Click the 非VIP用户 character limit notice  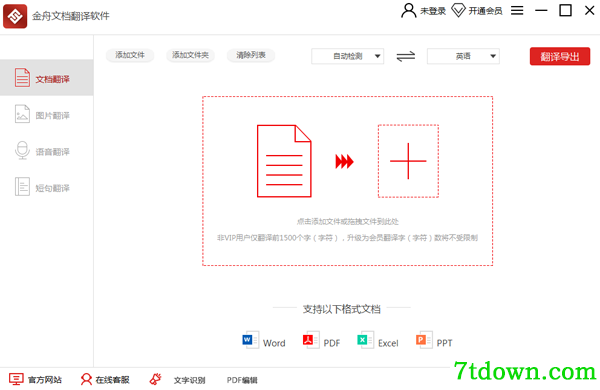347,238
